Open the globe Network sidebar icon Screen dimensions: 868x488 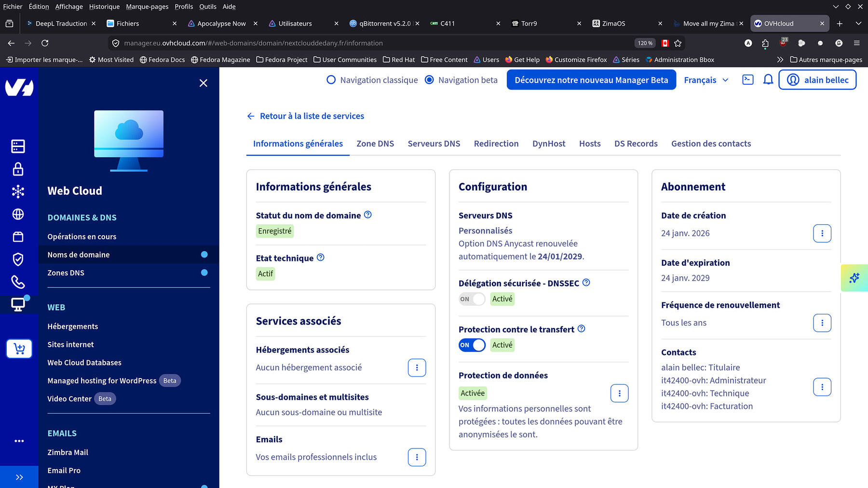pyautogui.click(x=18, y=214)
